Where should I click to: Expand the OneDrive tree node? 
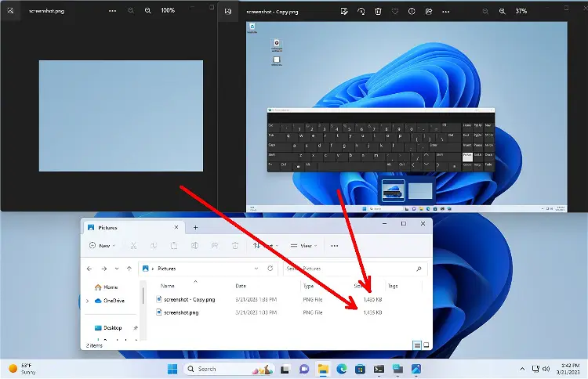click(87, 301)
